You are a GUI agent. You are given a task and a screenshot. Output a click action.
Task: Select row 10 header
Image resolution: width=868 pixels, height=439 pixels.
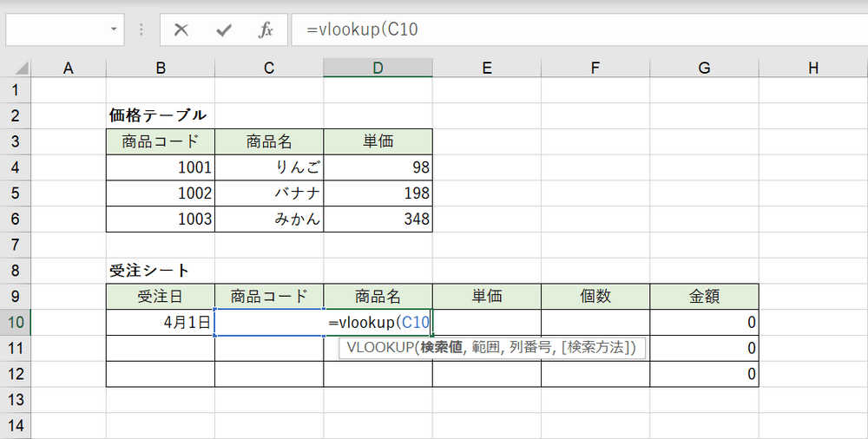tap(16, 322)
